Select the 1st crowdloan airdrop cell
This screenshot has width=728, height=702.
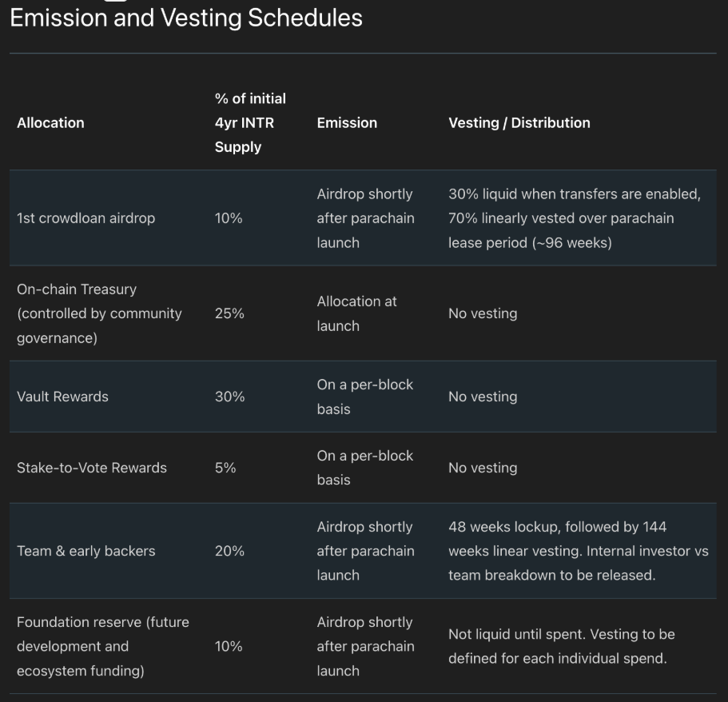(x=86, y=218)
